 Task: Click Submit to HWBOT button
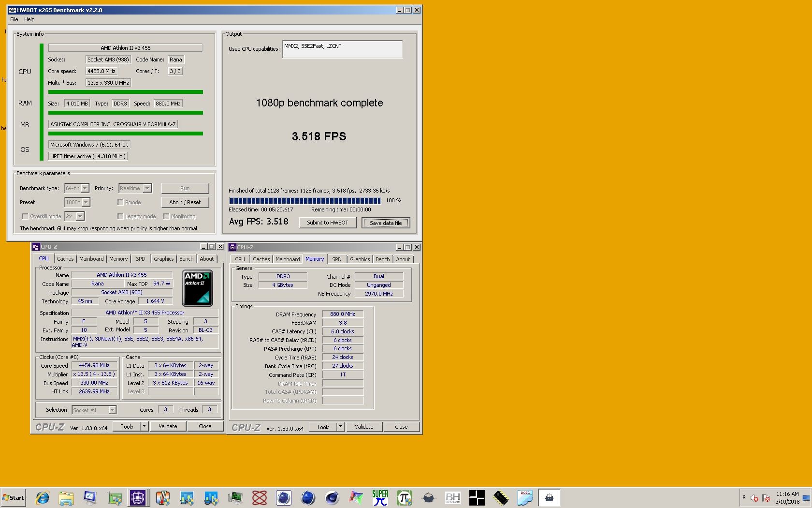[x=328, y=223]
